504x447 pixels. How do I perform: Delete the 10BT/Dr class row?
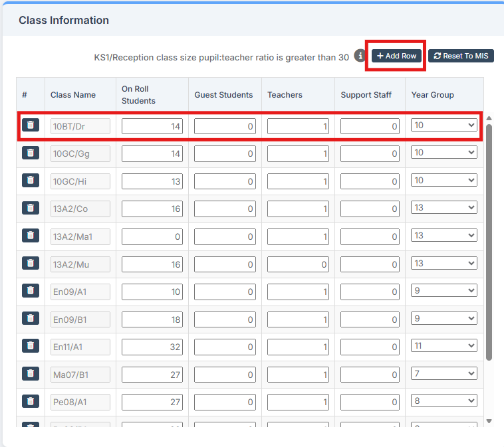click(31, 125)
